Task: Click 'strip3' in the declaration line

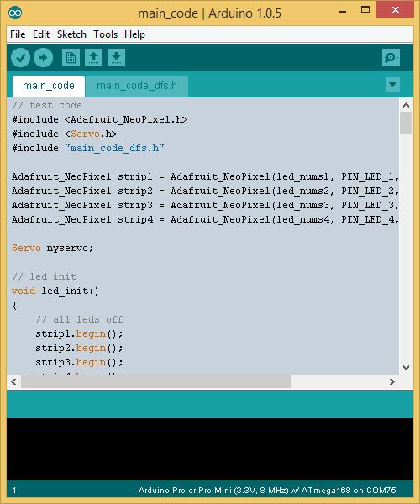Action: click(x=134, y=205)
